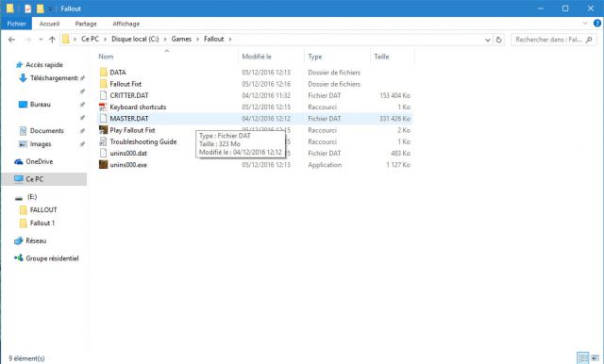Sort by the Nom column header
This screenshot has width=604, height=364.
[x=106, y=57]
